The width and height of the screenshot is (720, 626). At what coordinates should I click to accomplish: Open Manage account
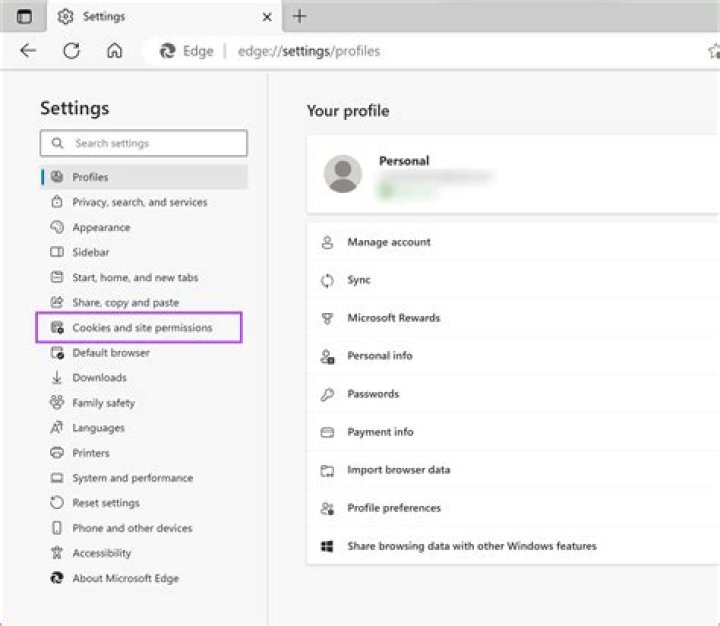(513, 242)
